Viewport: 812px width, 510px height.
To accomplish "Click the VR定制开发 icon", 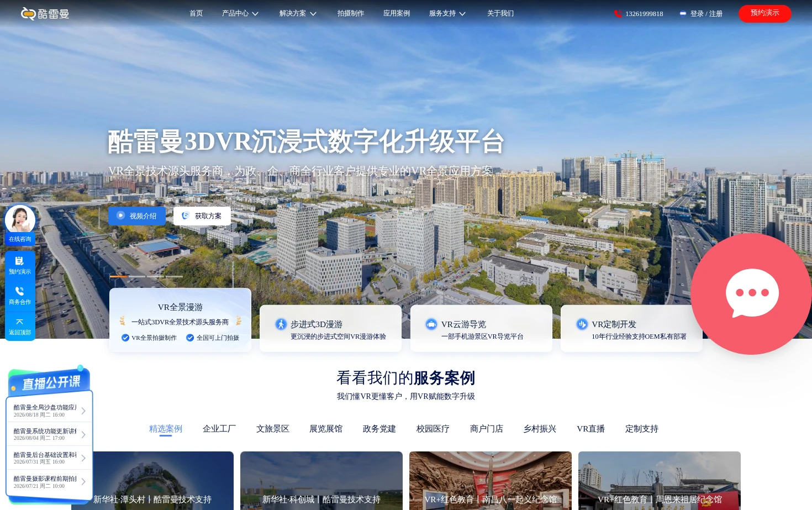I will tap(582, 324).
